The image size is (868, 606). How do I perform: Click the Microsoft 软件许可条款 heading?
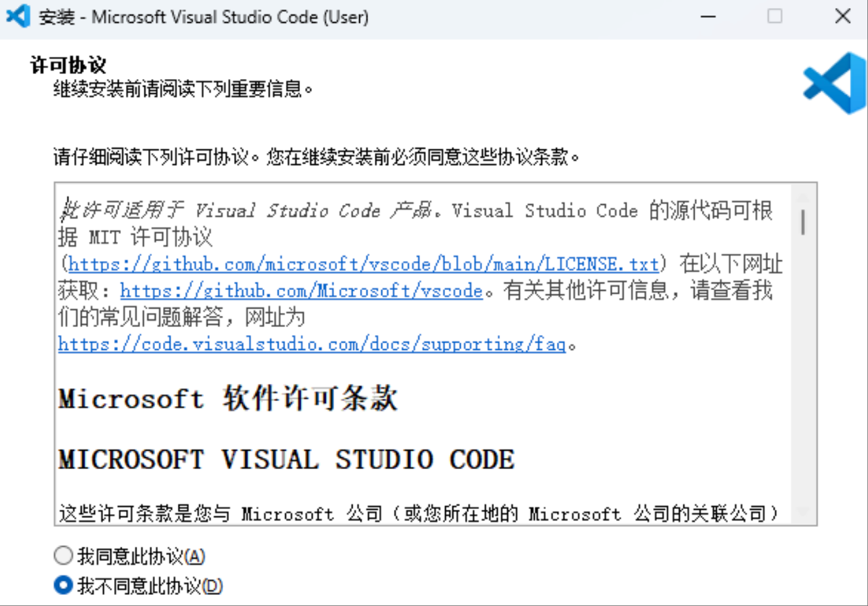coord(227,399)
